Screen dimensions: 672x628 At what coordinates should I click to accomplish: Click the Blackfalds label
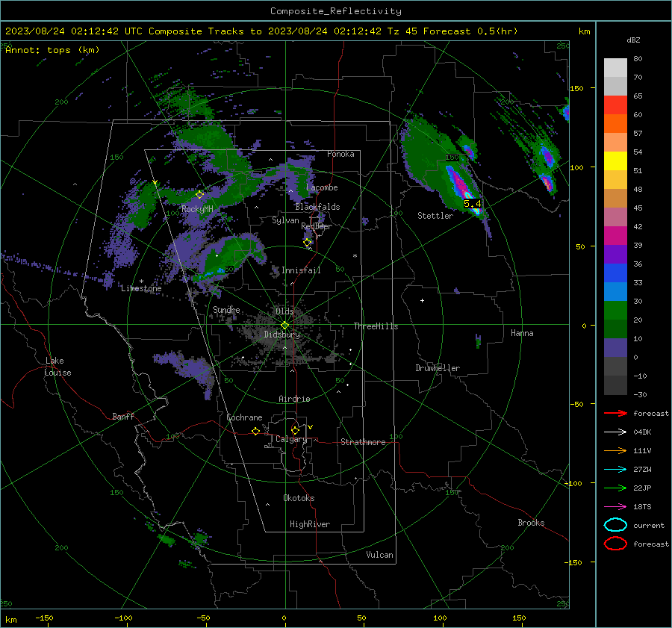(x=317, y=207)
